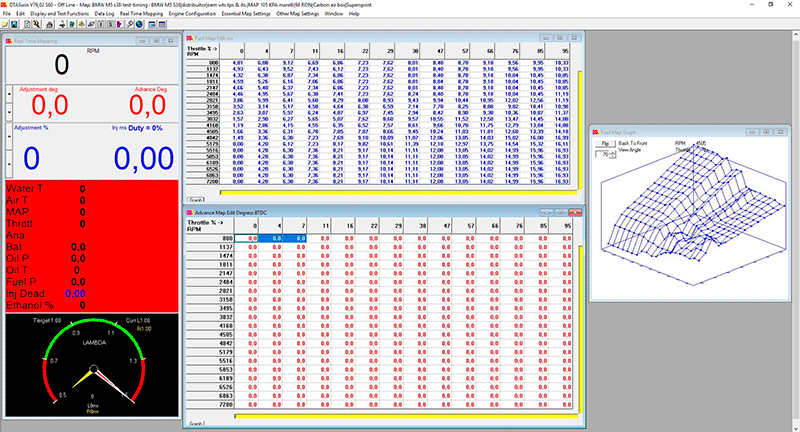
Task: Click the pen-shaped toolbar icon
Action: 91,24
